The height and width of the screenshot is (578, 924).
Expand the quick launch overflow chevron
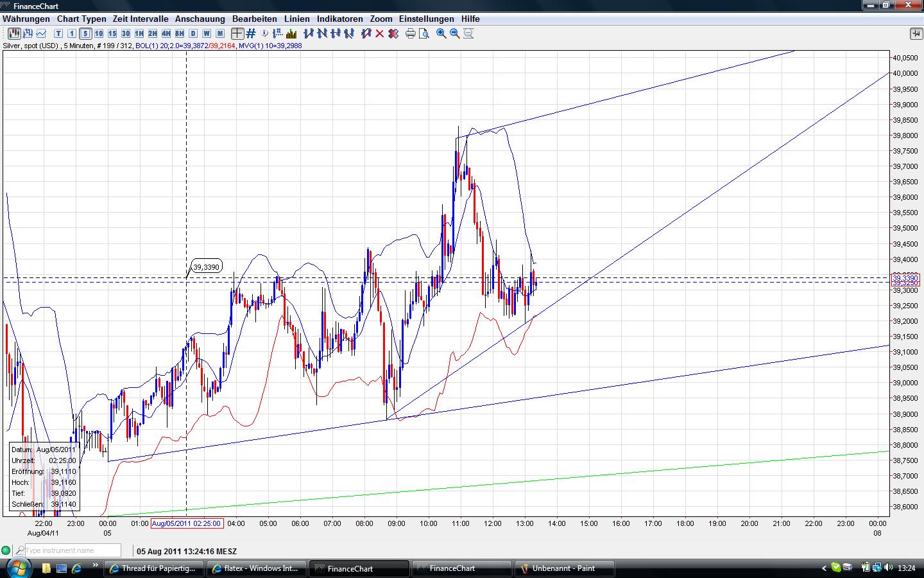tap(96, 566)
